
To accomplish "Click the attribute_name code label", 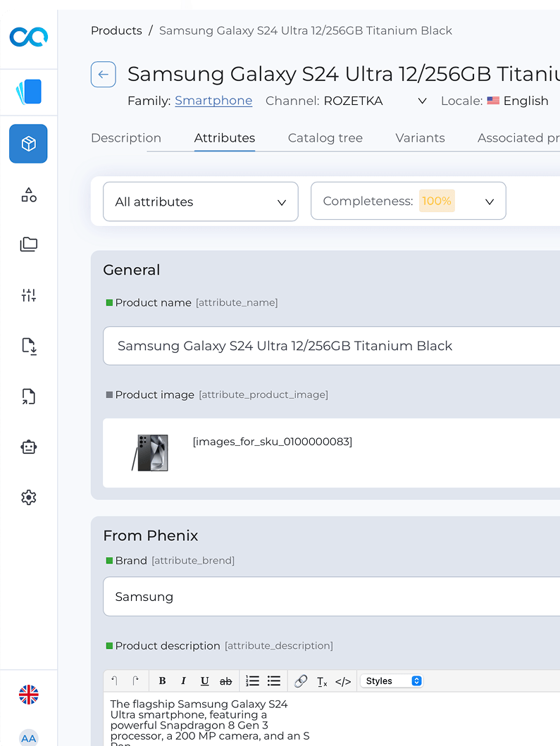I will [x=237, y=303].
